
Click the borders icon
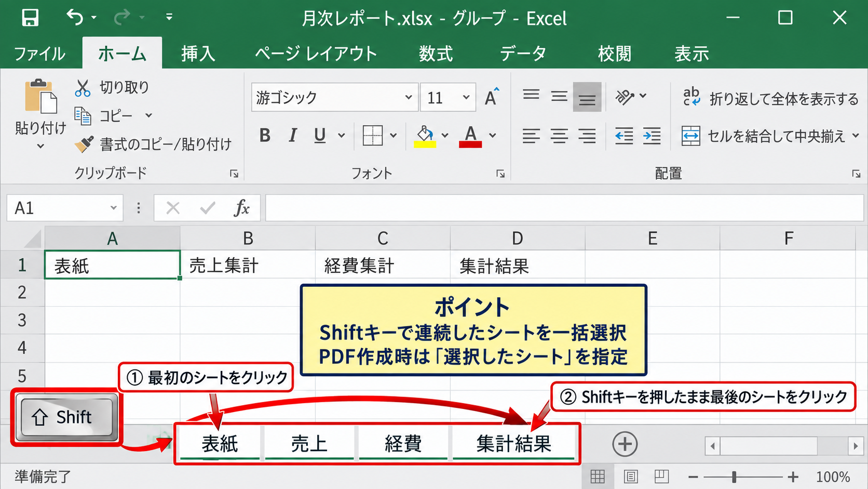372,136
